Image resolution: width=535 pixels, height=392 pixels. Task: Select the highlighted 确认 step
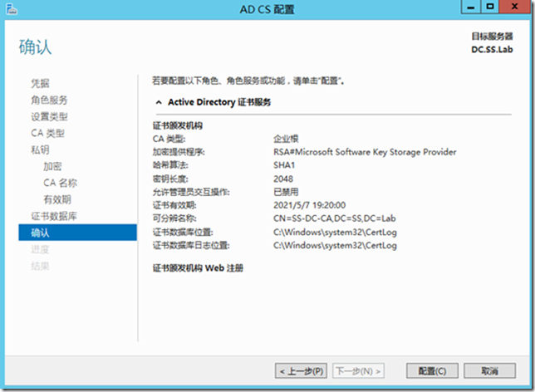[77, 233]
